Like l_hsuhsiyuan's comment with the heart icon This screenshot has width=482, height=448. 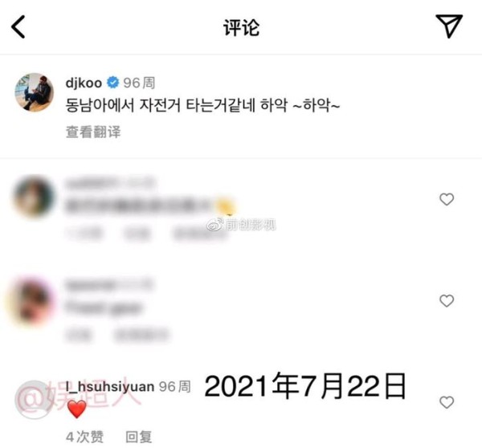coord(447,402)
